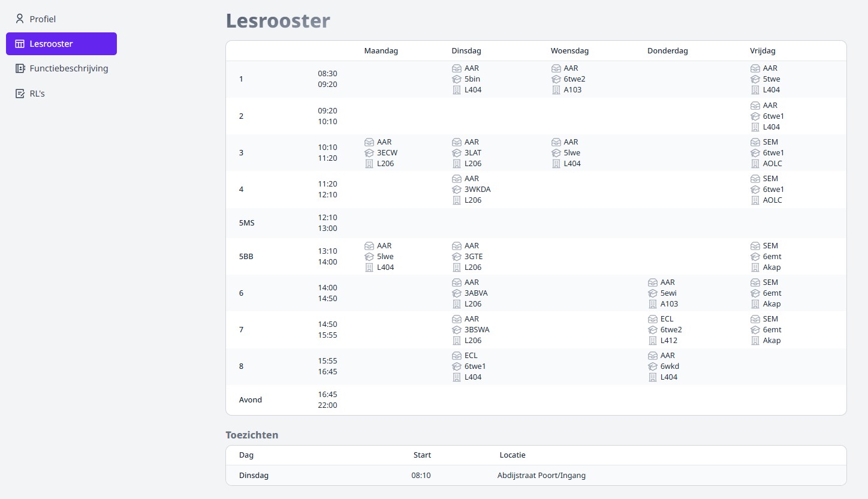
Task: Click the graduation cap icon beside 6twe1 Vrijdag hour 2
Action: click(x=755, y=116)
